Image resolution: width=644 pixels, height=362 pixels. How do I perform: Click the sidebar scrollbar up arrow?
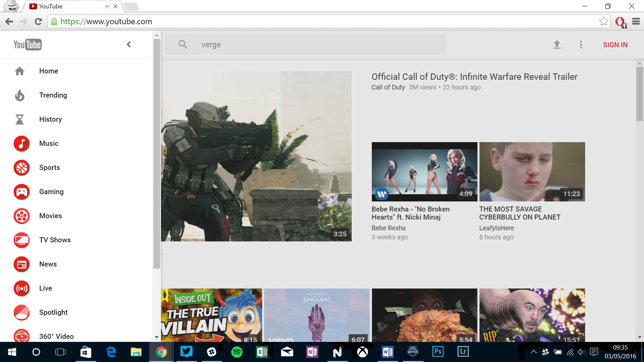[x=157, y=35]
